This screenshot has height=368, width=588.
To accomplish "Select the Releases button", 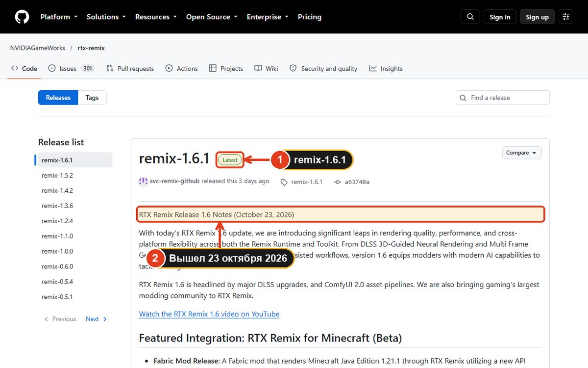I will 58,98.
